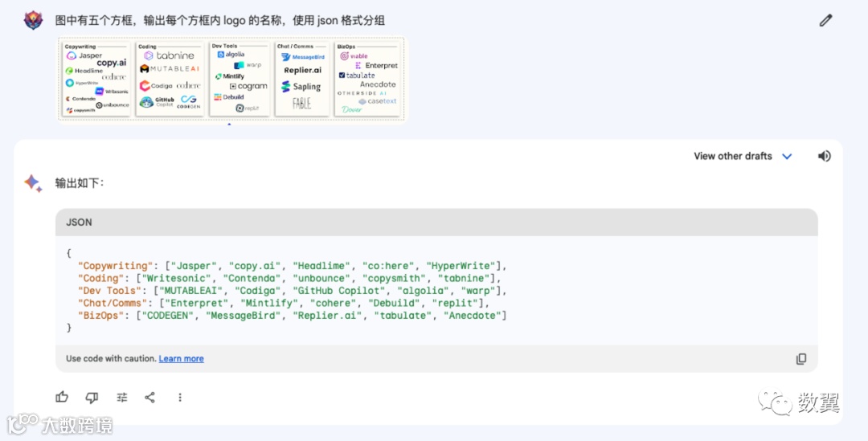Click the "GitHub Copilot" value in JSON
Viewport: 868px width, 441px height.
(340, 291)
